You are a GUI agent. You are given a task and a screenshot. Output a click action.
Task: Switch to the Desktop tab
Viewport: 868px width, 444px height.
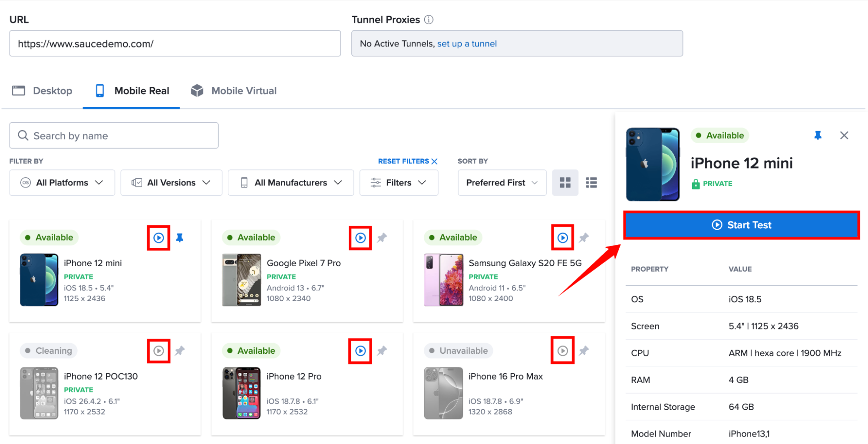pyautogui.click(x=42, y=91)
